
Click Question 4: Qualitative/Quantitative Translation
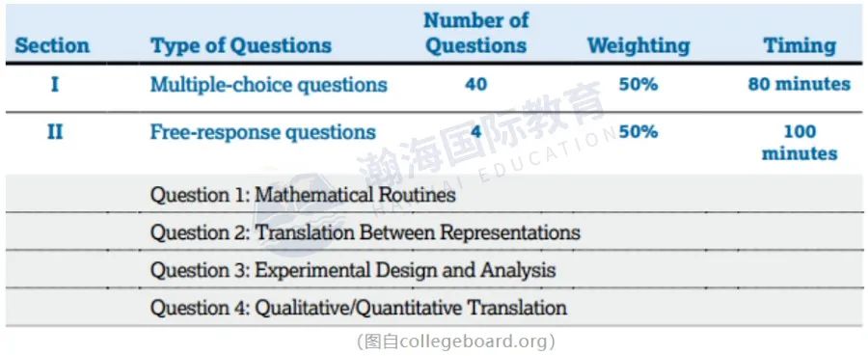point(359,308)
